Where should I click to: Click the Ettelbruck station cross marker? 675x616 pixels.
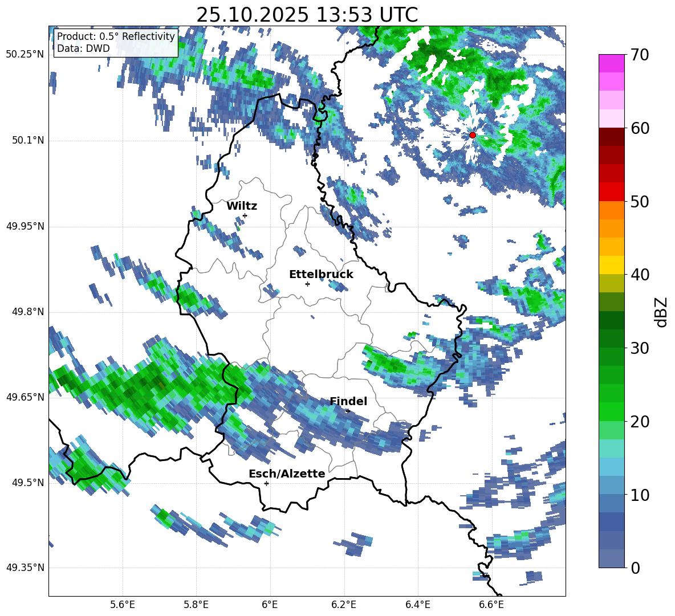click(307, 284)
